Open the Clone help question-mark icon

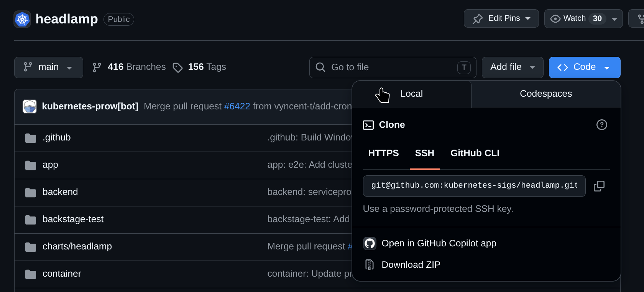[602, 125]
